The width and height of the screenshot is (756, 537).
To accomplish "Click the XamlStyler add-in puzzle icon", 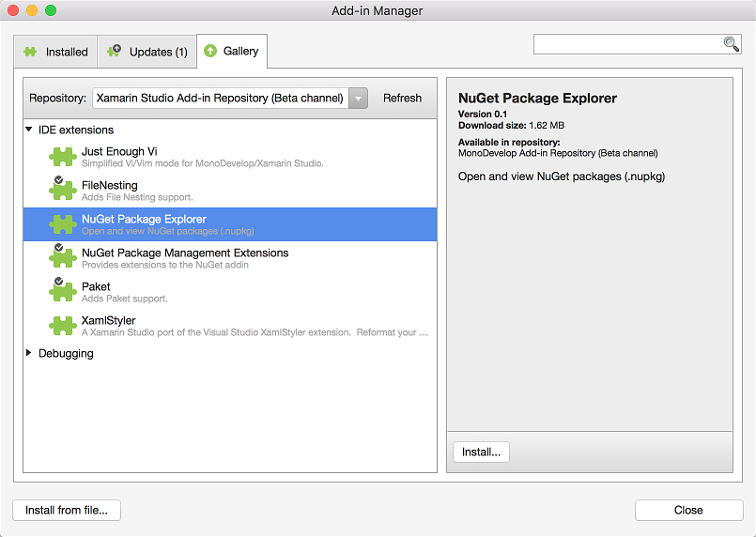I will (x=63, y=326).
